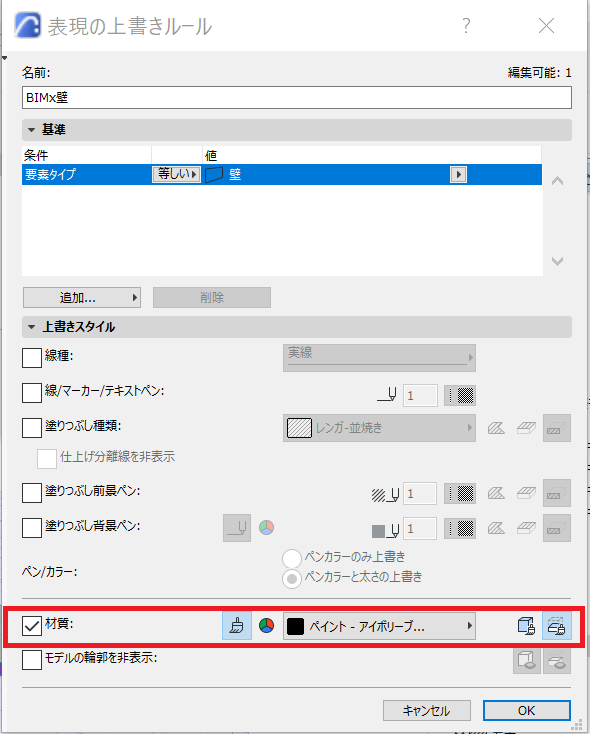590x734 pixels.
Task: Enable the 線種 checkbox
Action: 32,358
